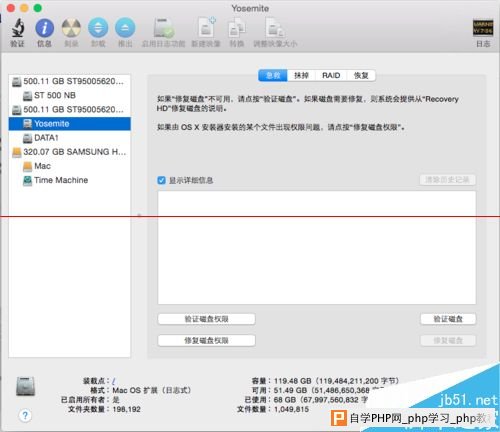500x432 pixels.
Task: Switch to the Restore tab
Action: [x=361, y=75]
